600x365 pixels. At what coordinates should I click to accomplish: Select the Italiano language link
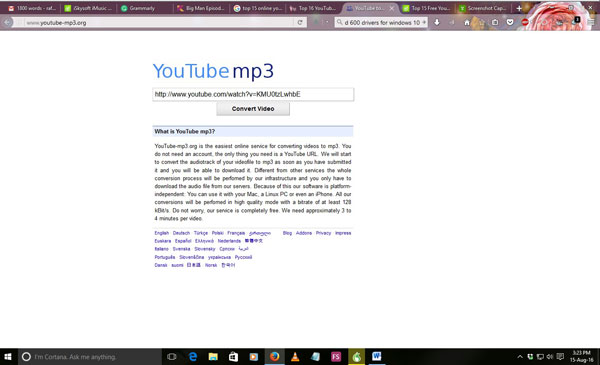click(161, 249)
